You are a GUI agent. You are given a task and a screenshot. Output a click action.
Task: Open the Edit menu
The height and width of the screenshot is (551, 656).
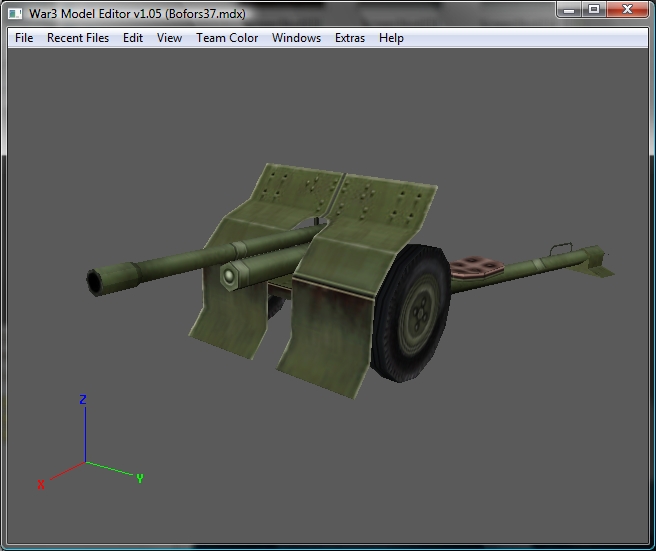coord(133,38)
